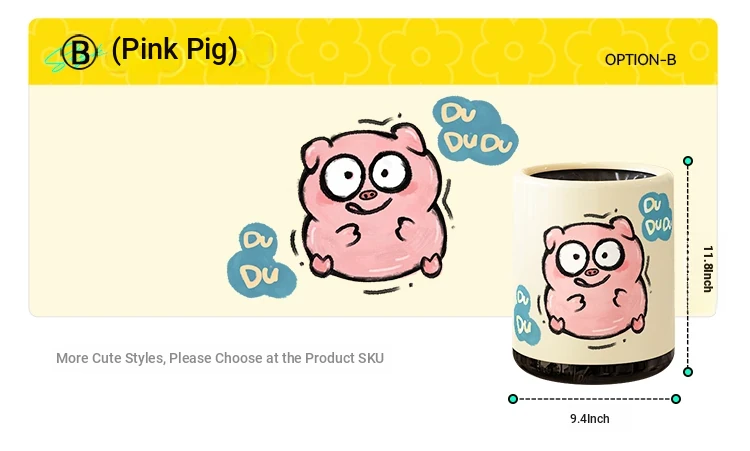The image size is (750, 451).
Task: Click the 'Du DuDu' blue cloud sticker
Action: pos(474,130)
